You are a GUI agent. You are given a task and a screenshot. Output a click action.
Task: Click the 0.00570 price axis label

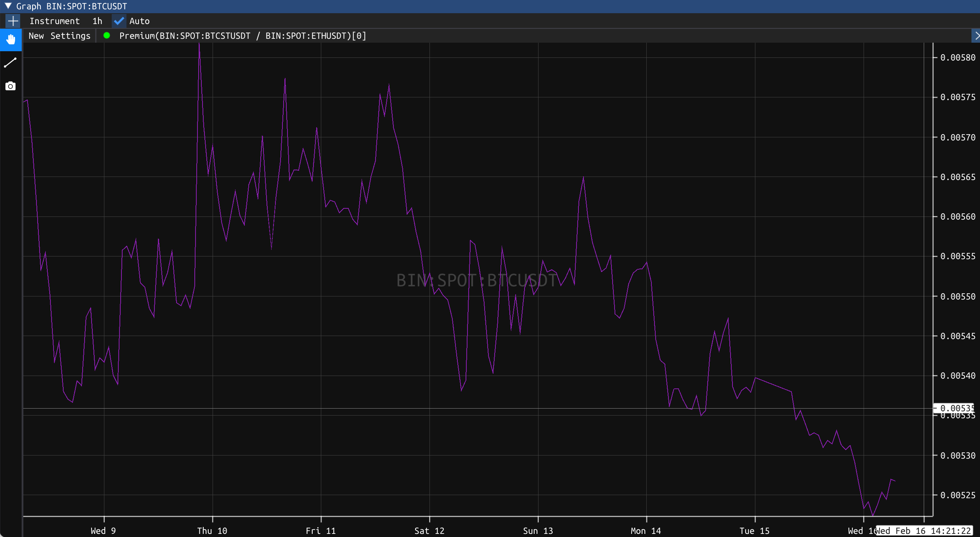[957, 137]
